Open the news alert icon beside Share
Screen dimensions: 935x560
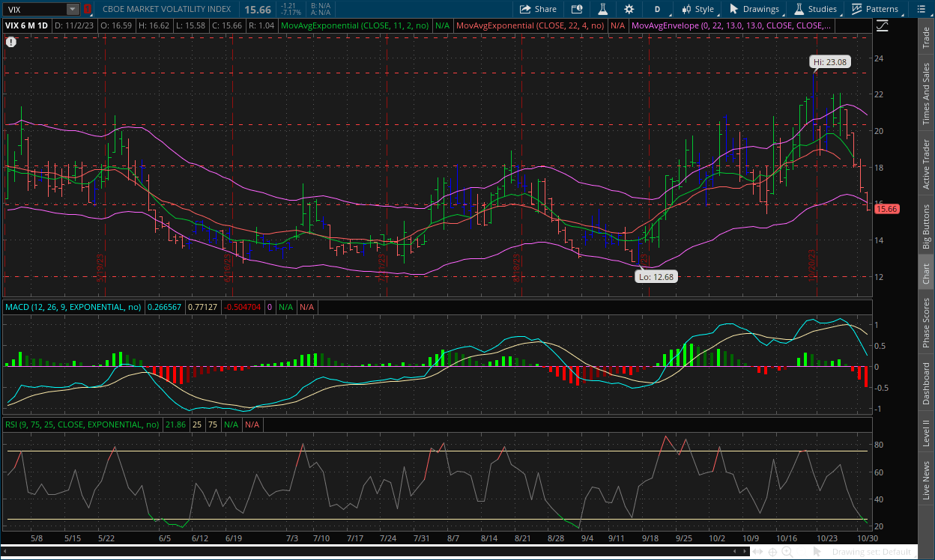pyautogui.click(x=576, y=9)
